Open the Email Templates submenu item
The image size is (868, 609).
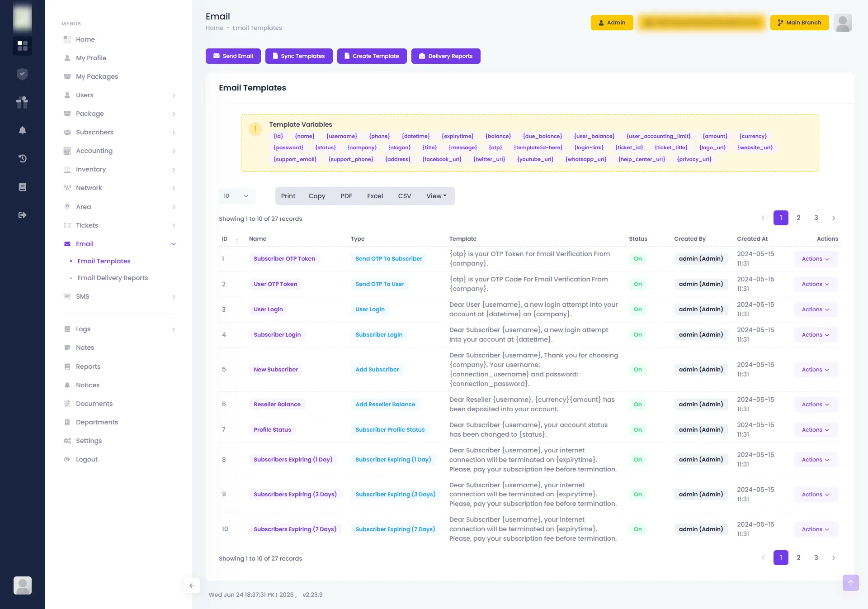104,261
